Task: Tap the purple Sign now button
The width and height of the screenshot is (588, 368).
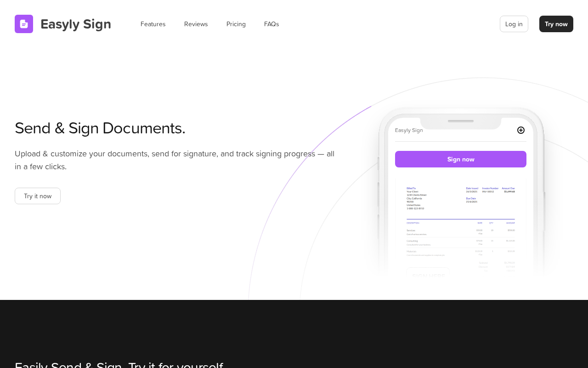Action: [461, 159]
